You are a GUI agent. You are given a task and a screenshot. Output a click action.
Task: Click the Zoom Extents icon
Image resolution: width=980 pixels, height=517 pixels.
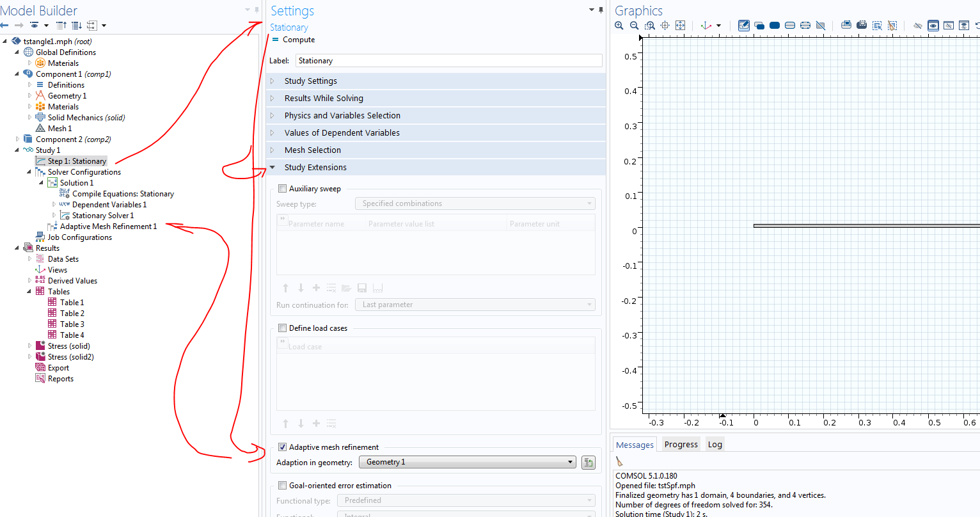point(680,26)
